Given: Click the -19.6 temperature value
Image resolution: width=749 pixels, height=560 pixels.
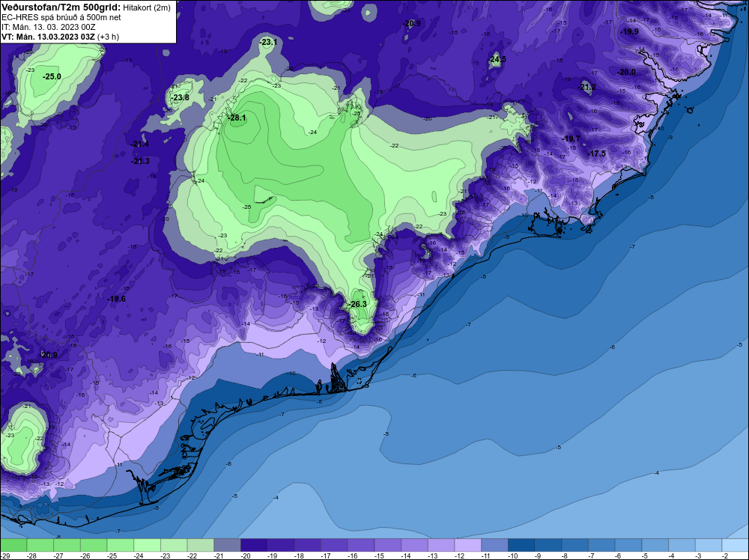Looking at the screenshot, I should coord(117,299).
